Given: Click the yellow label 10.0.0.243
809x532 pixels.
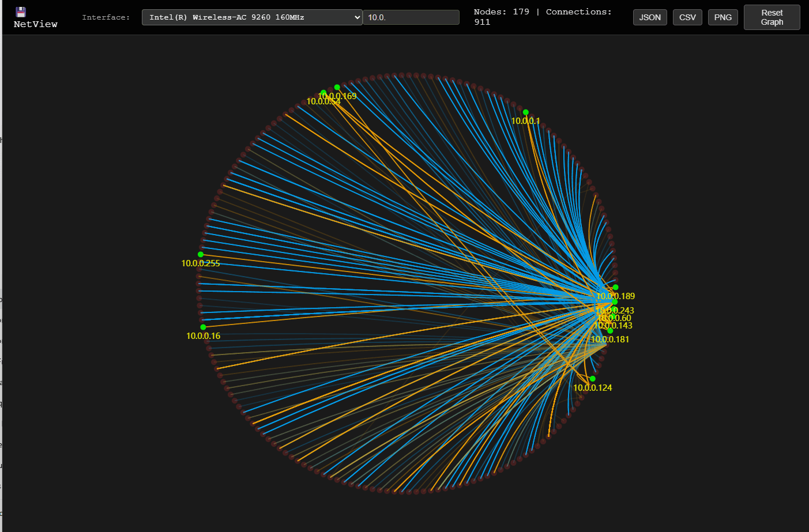Looking at the screenshot, I should (615, 310).
